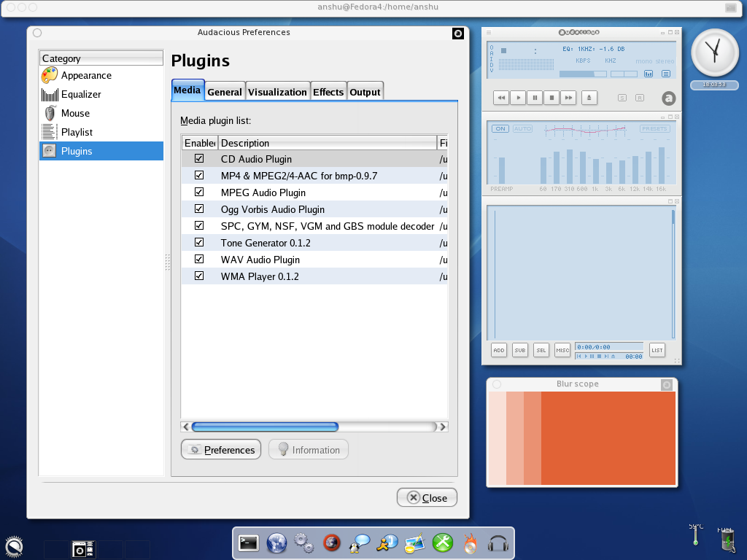
Task: Toggle the equalizer AUTO button
Action: (522, 128)
